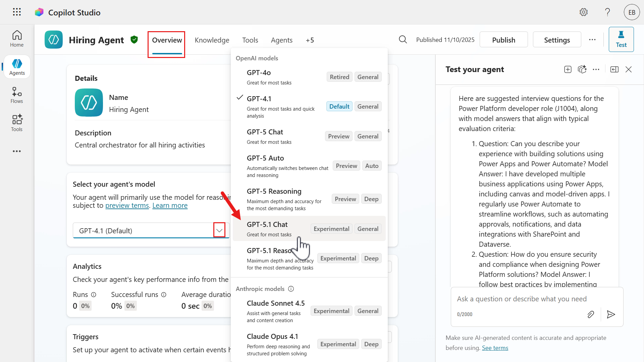Click the search magnifier icon
Image resolution: width=644 pixels, height=362 pixels.
coord(403,40)
